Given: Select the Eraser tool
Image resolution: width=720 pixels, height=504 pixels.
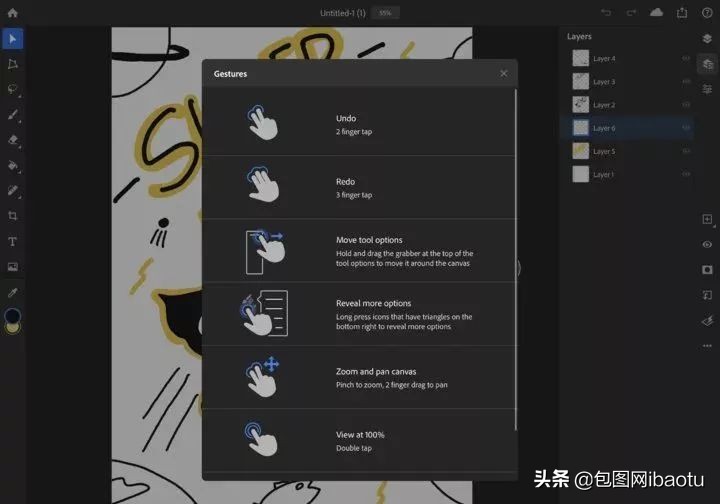Looking at the screenshot, I should coord(12,140).
